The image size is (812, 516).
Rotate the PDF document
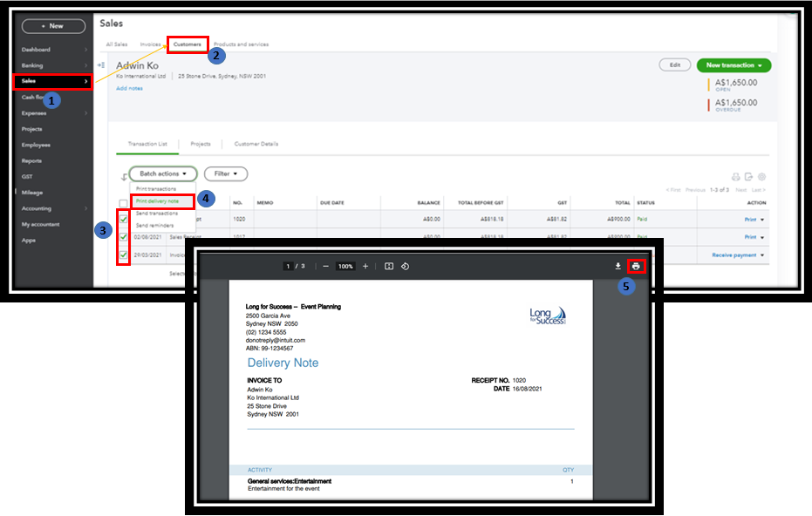[x=406, y=266]
